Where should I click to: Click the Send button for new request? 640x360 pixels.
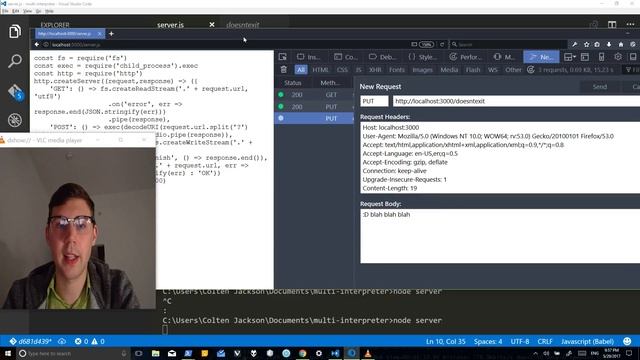[600, 87]
